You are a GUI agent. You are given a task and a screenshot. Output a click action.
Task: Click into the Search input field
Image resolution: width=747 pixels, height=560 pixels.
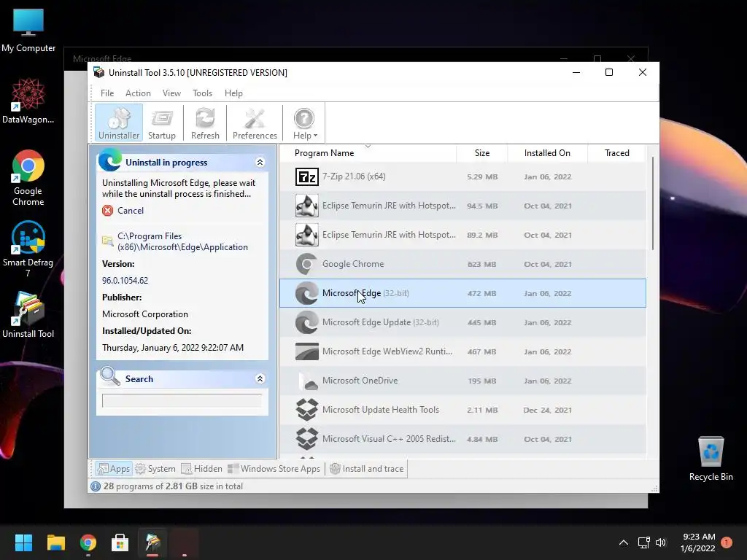[x=182, y=400]
